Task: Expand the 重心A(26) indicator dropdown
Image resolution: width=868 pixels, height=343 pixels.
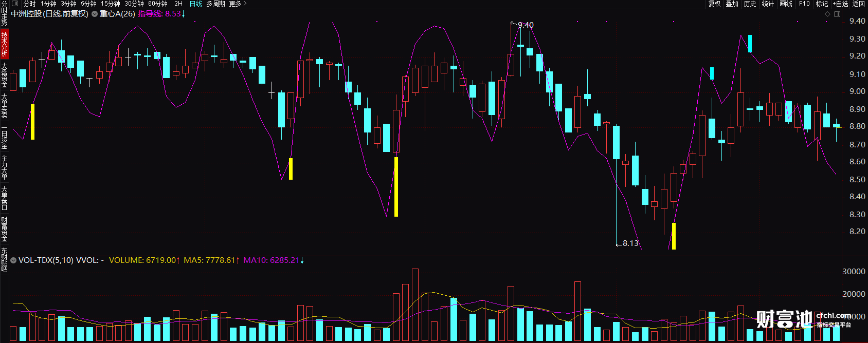Action: click(95, 14)
